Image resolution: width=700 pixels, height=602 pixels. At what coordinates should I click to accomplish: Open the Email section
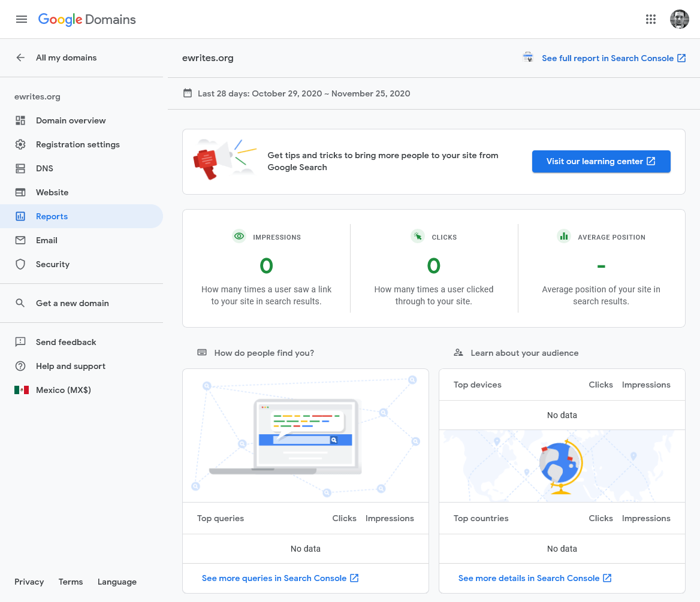(x=82, y=240)
